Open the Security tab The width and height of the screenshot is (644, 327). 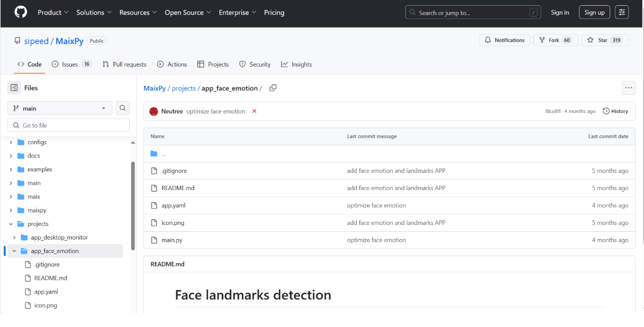[x=255, y=65]
